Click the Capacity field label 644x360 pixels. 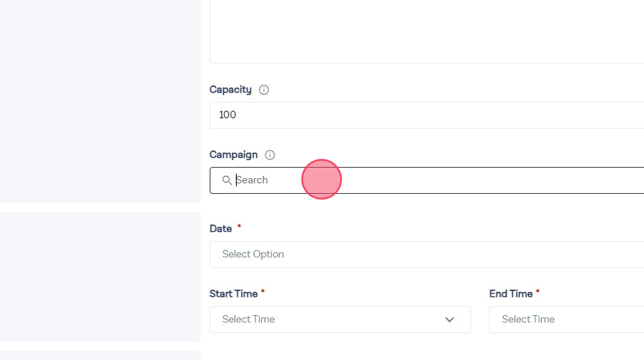(x=231, y=90)
